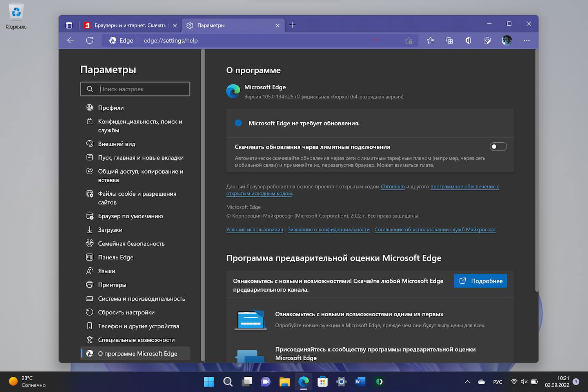Click 'Microsoft Edge не требует обновления.' status text

pyautogui.click(x=304, y=123)
